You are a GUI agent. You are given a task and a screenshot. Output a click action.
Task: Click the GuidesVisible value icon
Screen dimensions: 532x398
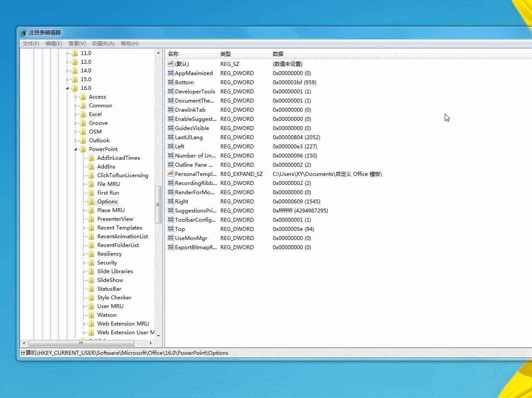click(x=171, y=128)
